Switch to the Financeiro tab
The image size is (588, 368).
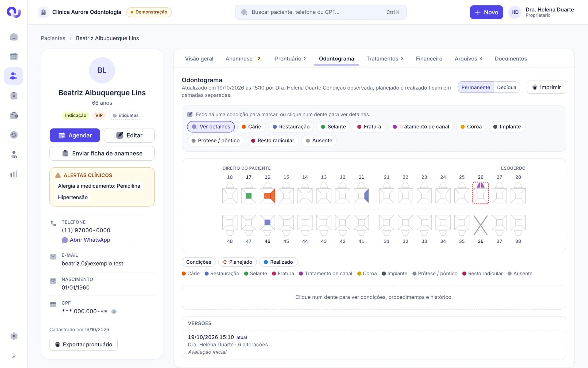(429, 59)
